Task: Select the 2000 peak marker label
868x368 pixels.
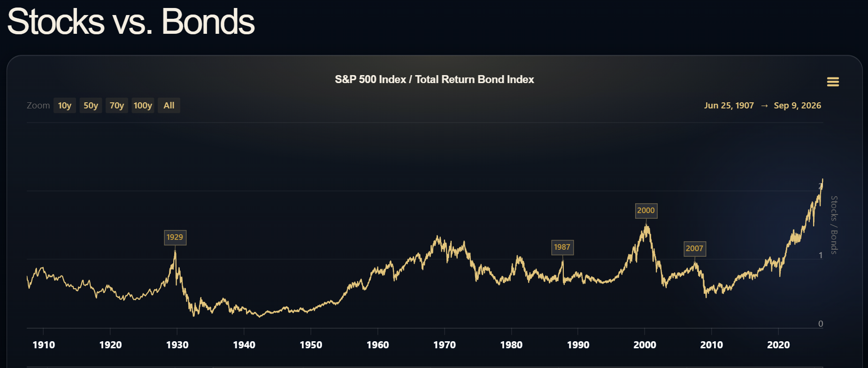Action: pyautogui.click(x=646, y=211)
